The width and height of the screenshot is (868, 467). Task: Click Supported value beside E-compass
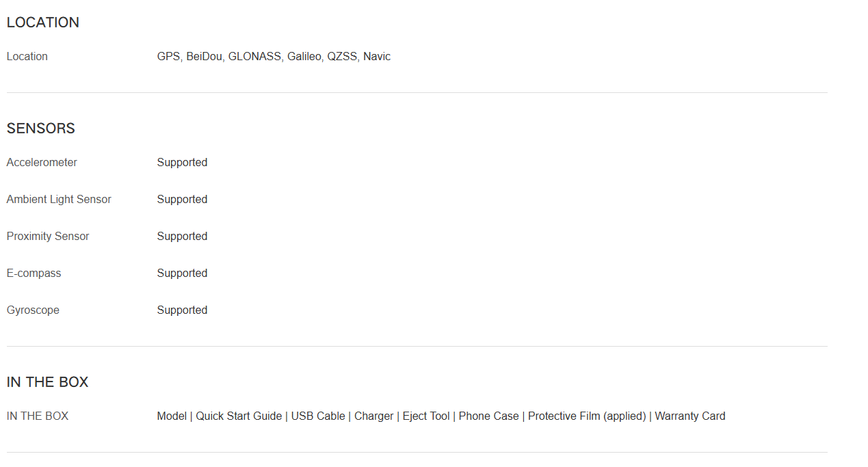click(x=182, y=273)
